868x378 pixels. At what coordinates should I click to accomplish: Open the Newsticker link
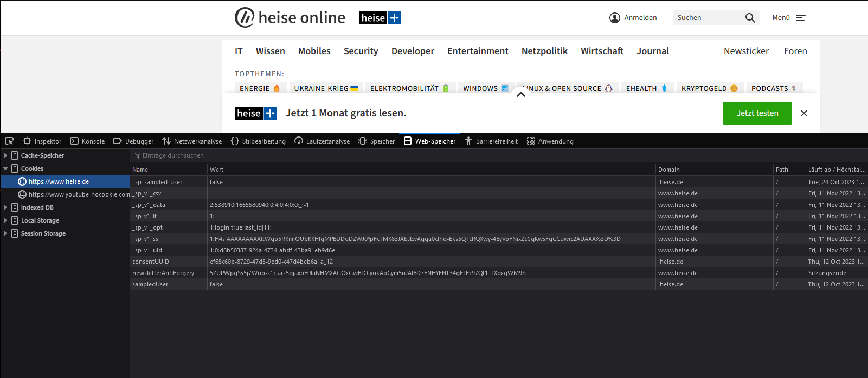pyautogui.click(x=746, y=51)
